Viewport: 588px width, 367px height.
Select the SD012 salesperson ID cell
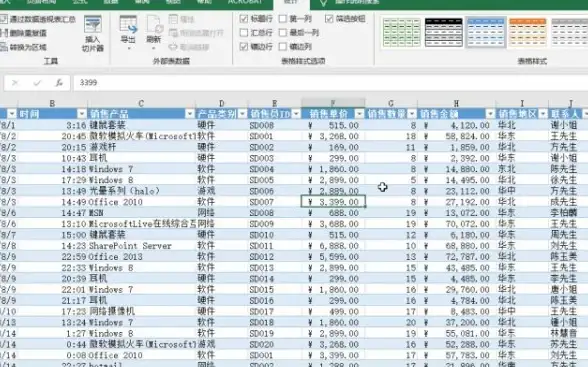[x=275, y=257]
